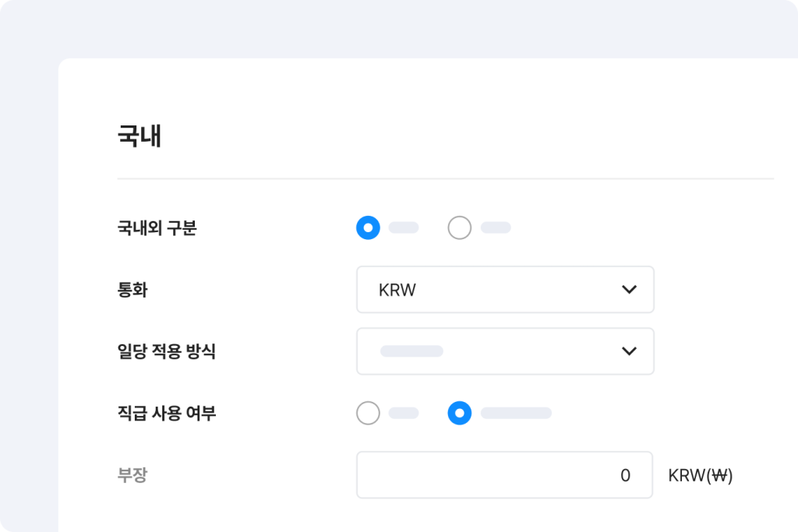Click the 일당 적용 방식 field label

(166, 351)
